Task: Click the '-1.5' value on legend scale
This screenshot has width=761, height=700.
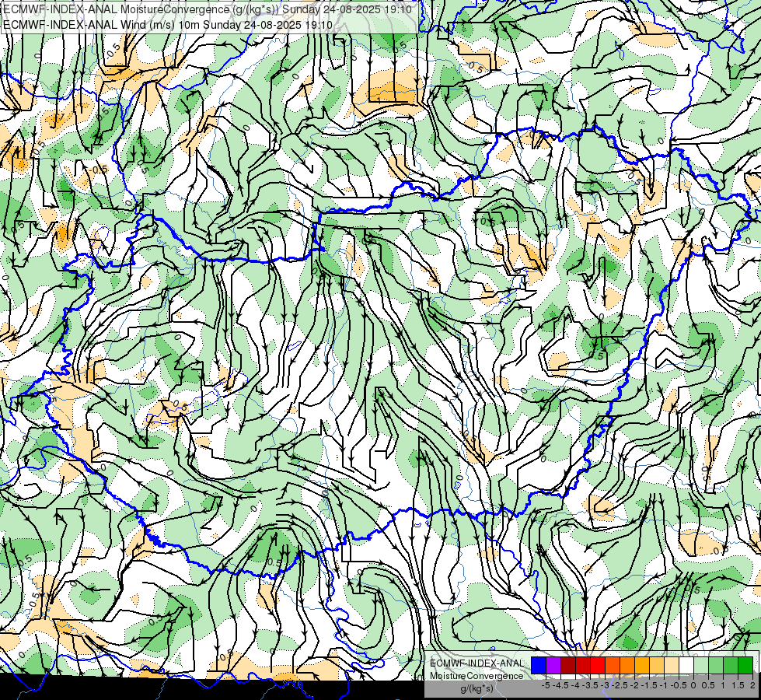Action: [x=649, y=685]
